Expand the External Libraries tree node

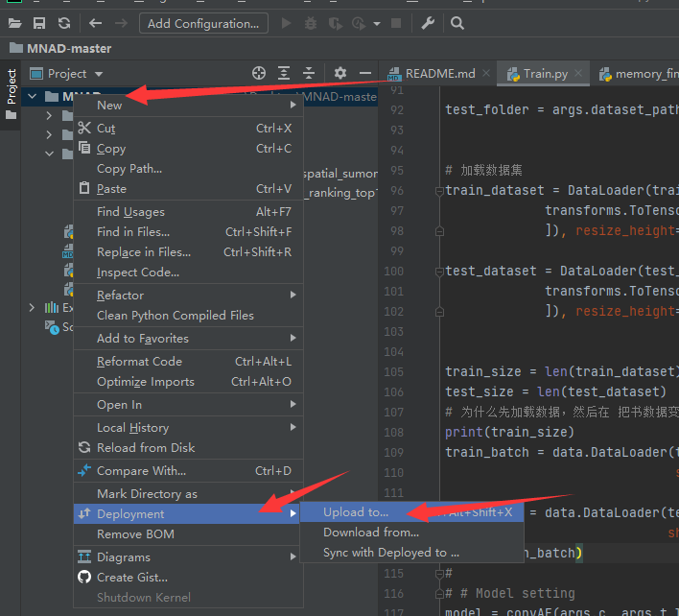click(x=32, y=308)
